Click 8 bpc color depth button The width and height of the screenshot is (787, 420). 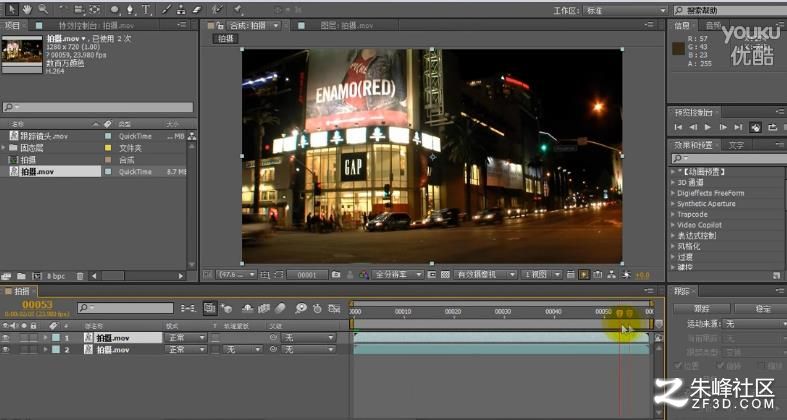[x=56, y=276]
